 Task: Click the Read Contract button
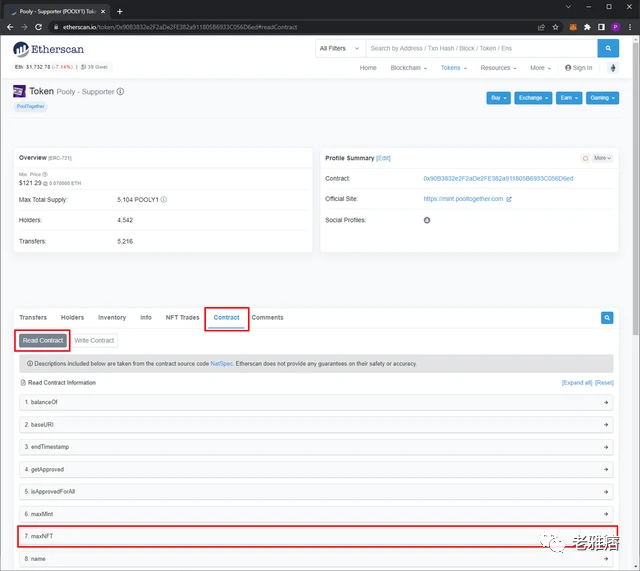pyautogui.click(x=43, y=340)
